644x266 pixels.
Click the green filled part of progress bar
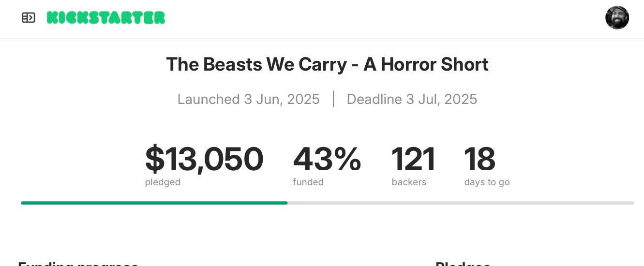(154, 203)
